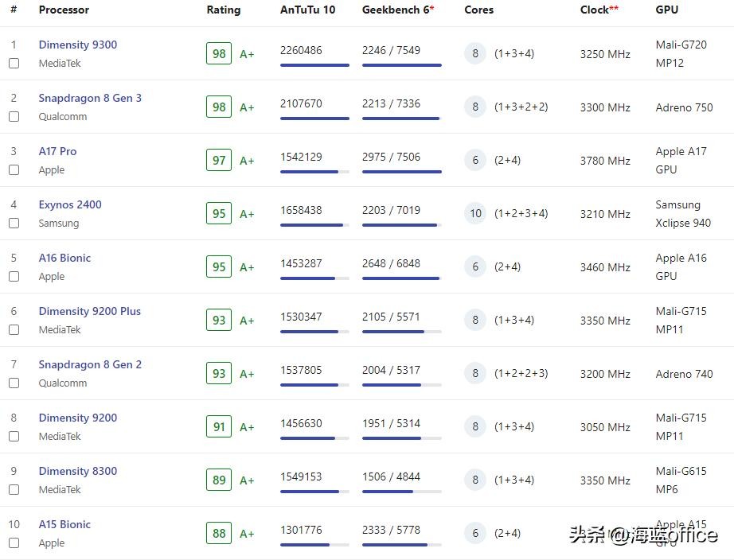Click the Geekbench 6 column header
Image resolution: width=734 pixels, height=560 pixels.
[397, 10]
